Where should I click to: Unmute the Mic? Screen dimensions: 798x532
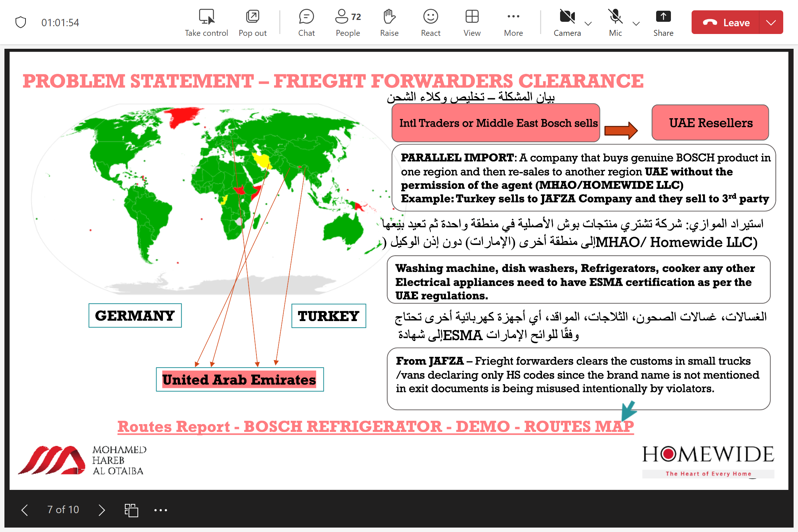pyautogui.click(x=615, y=17)
